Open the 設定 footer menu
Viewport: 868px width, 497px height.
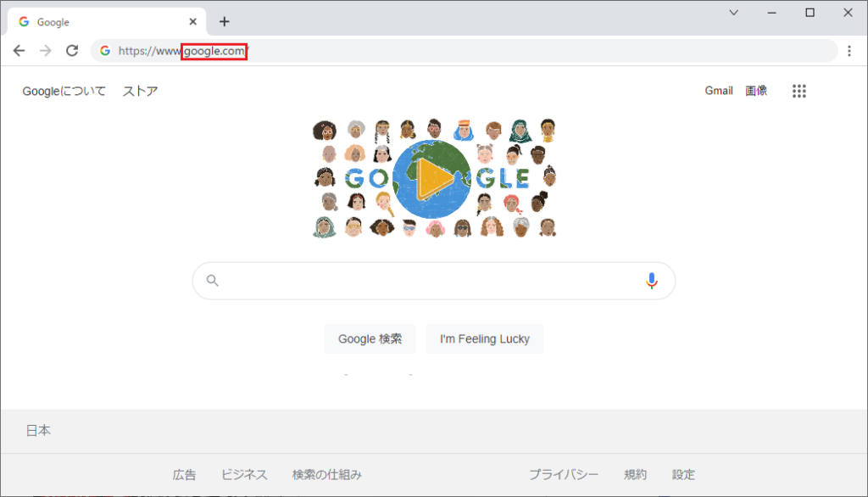point(683,475)
